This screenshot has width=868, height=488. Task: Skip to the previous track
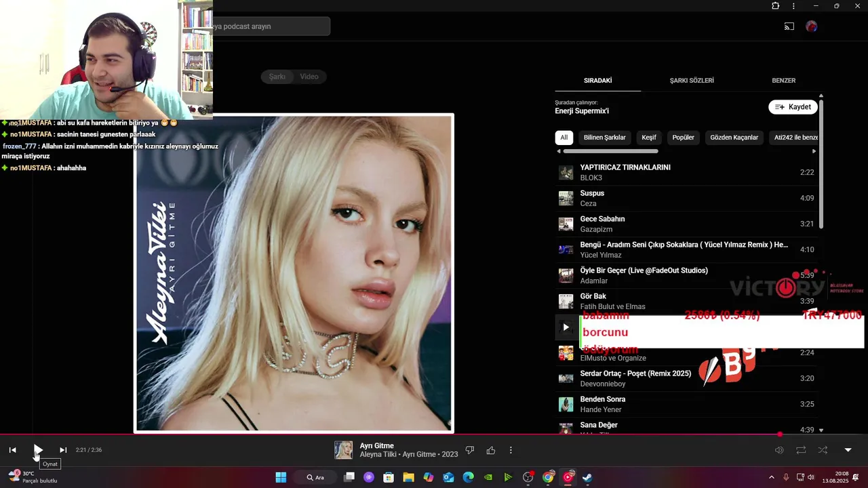tap(12, 450)
